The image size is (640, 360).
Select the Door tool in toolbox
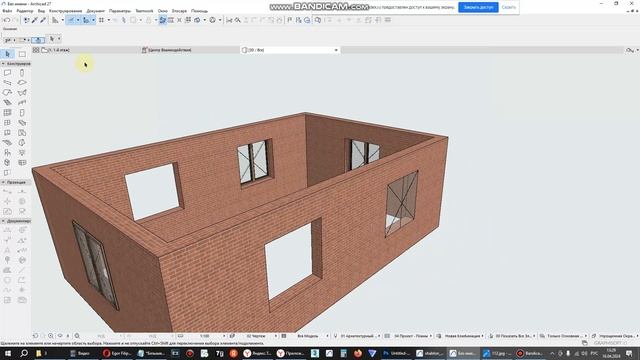(22, 113)
